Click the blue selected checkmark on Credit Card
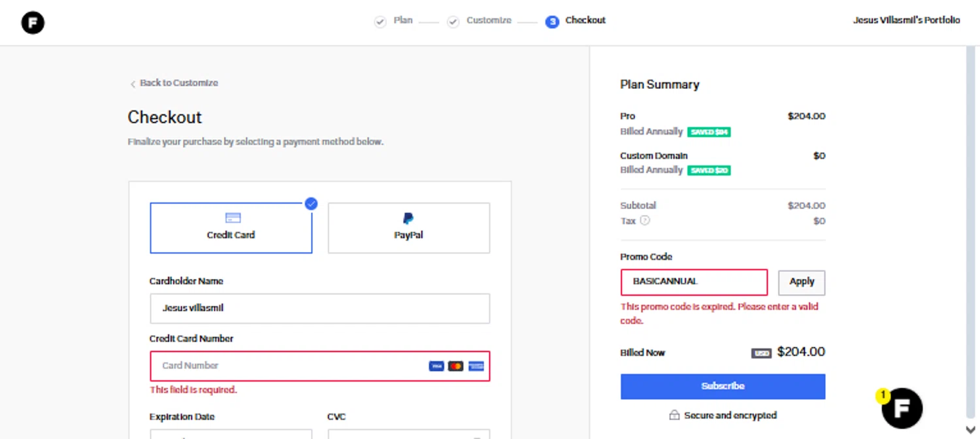980x439 pixels. [x=311, y=204]
